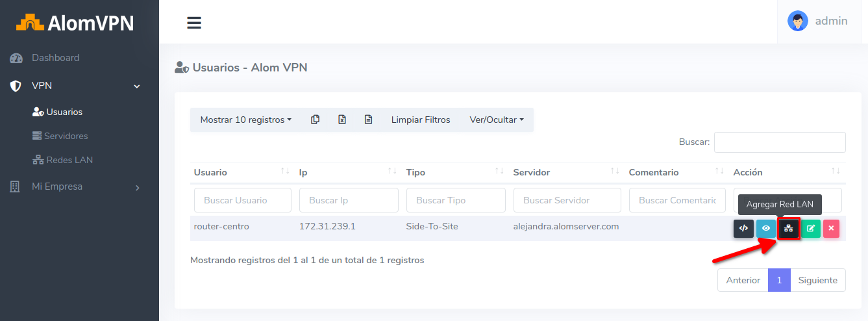868x321 pixels.
Task: Edit the router-centro user
Action: tap(811, 229)
